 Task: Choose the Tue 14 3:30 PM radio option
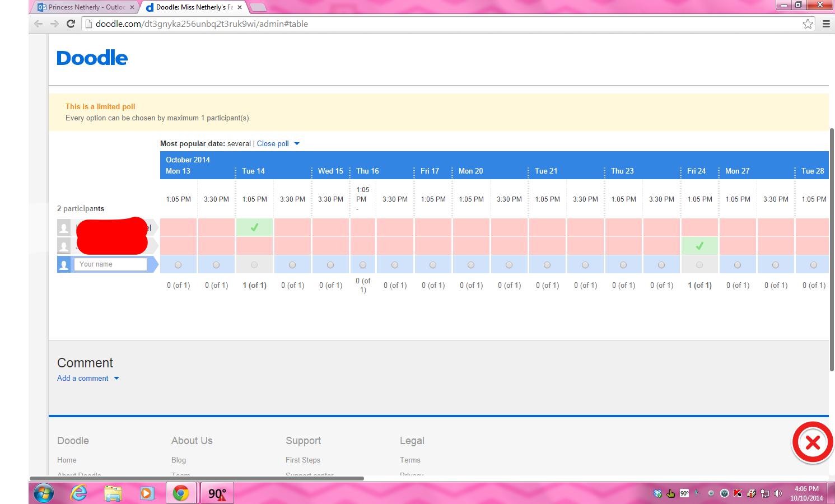(292, 265)
